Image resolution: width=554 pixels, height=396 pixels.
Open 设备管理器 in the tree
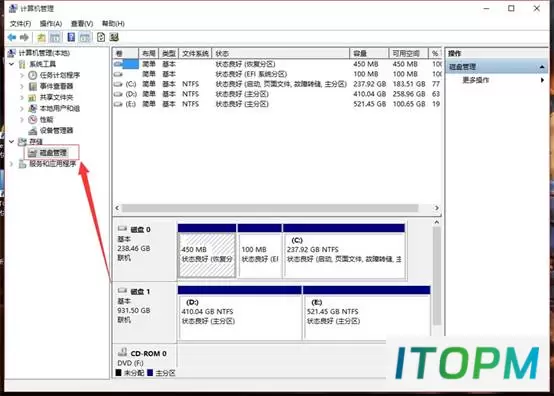(56, 130)
